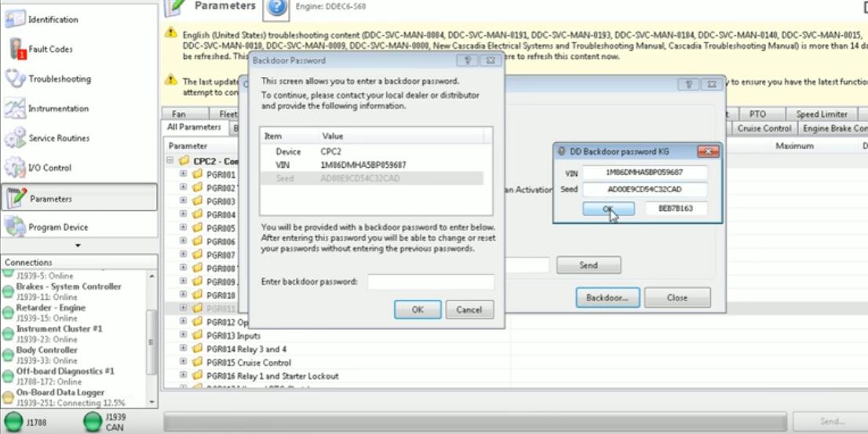Collapse the CPC2 root tree node
868x434 pixels.
170,161
